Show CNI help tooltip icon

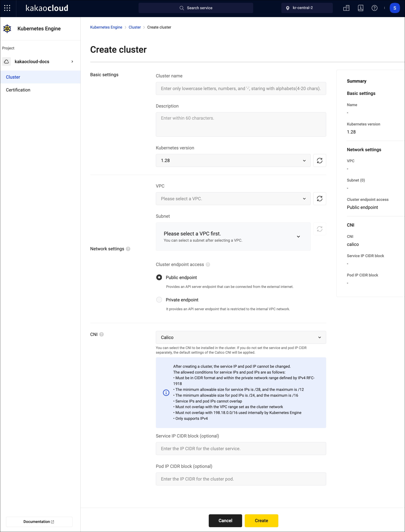click(x=101, y=334)
